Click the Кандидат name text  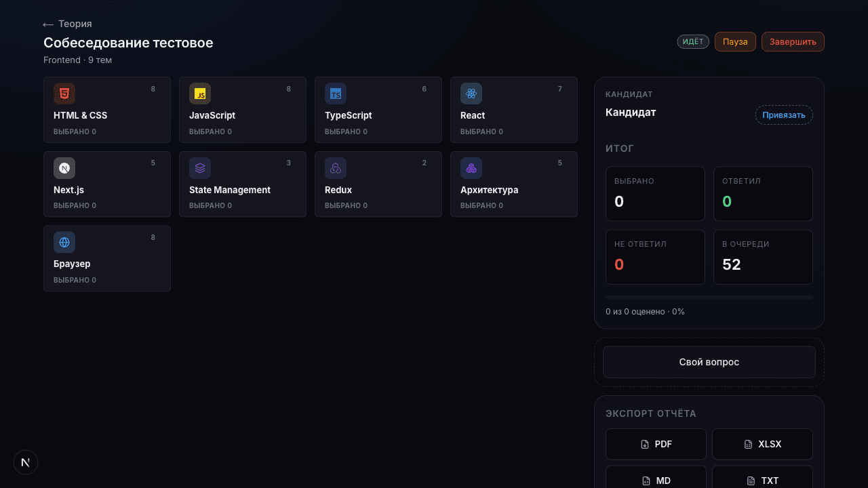(631, 113)
